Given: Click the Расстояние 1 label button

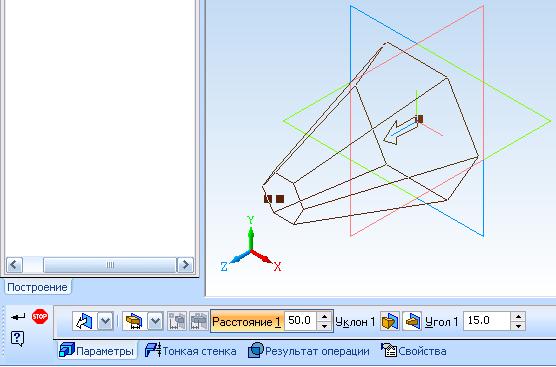Looking at the screenshot, I should [246, 322].
